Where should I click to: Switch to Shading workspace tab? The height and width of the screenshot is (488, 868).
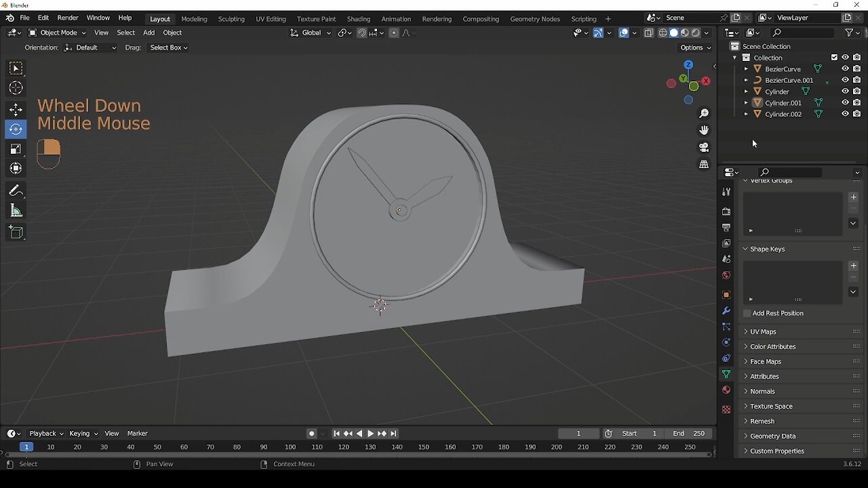click(x=359, y=19)
